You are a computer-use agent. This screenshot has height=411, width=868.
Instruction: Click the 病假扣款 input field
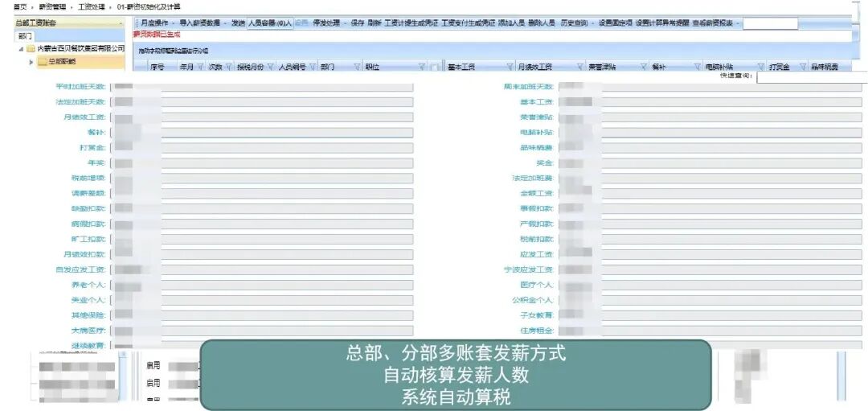click(x=262, y=224)
